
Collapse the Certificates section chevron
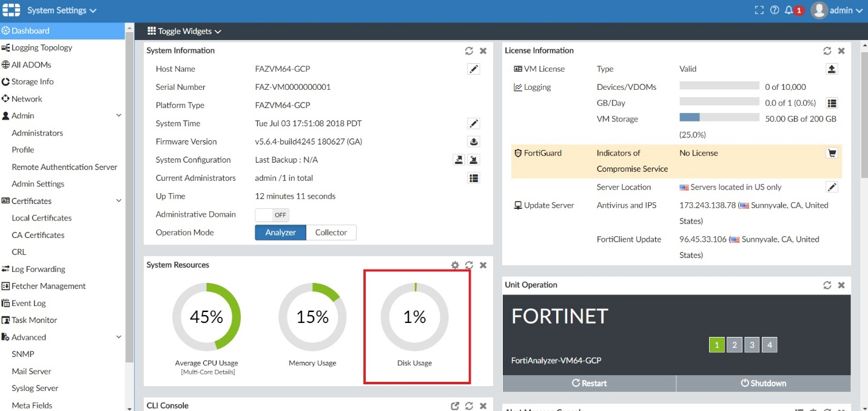coord(118,200)
